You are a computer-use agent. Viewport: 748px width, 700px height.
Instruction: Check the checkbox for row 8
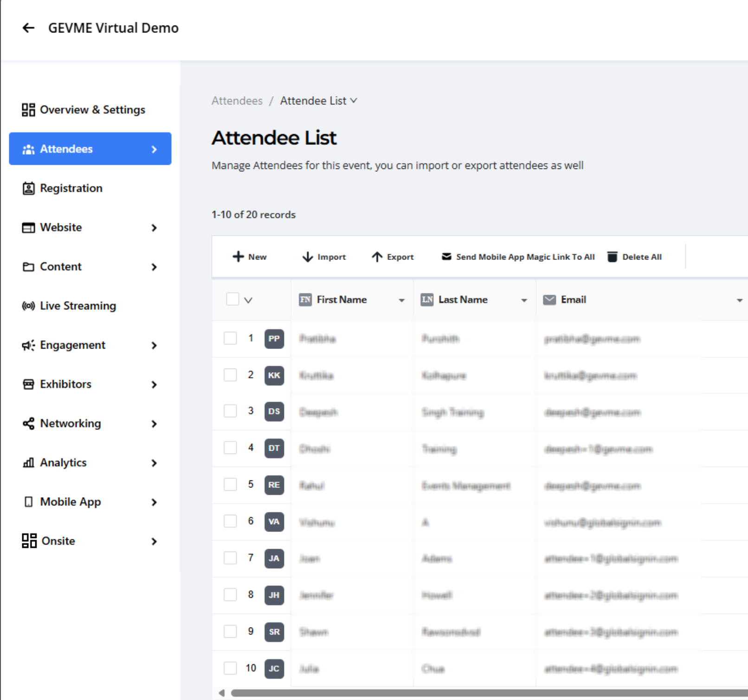230,595
